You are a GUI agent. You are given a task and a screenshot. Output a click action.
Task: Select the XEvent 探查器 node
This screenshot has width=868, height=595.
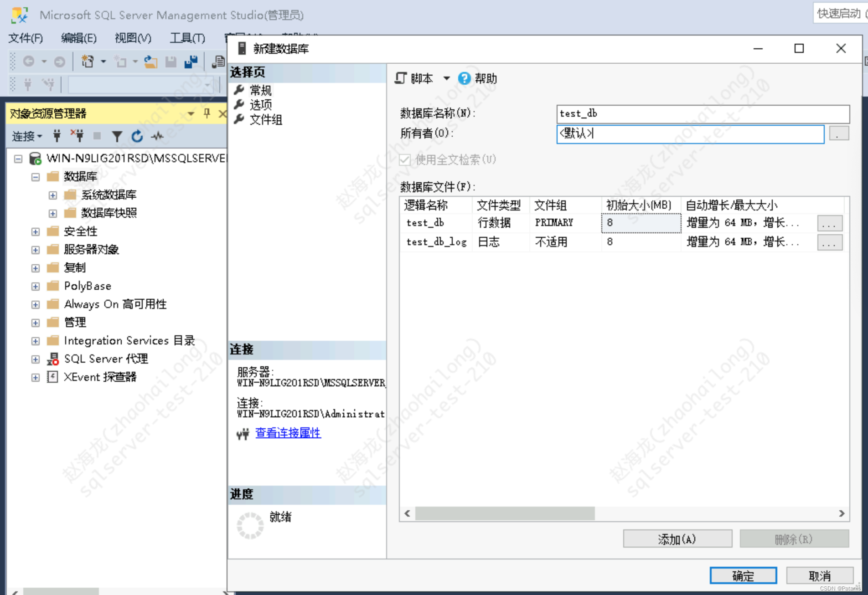click(x=100, y=377)
